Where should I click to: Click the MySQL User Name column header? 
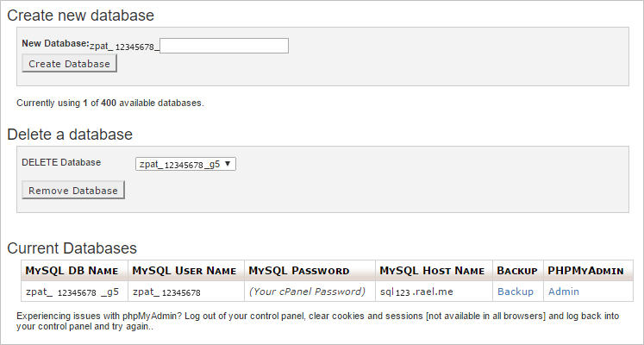184,271
